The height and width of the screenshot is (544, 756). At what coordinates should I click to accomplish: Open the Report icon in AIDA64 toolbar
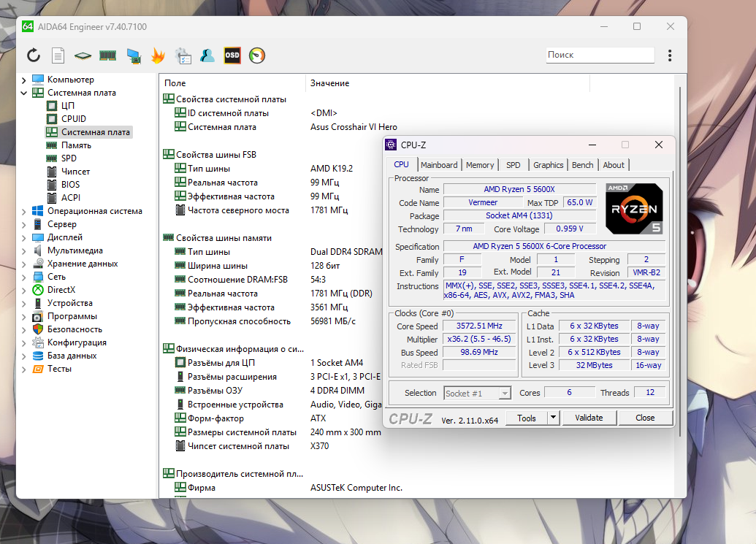58,55
